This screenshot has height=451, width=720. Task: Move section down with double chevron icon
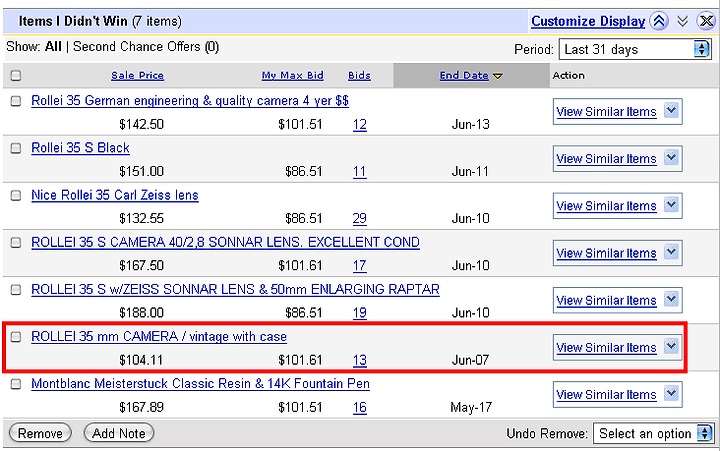pos(683,21)
